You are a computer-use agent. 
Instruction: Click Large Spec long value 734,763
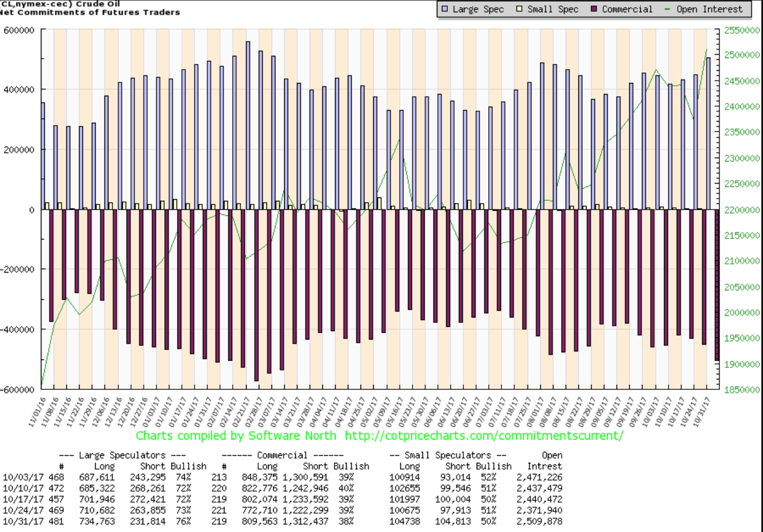click(97, 521)
